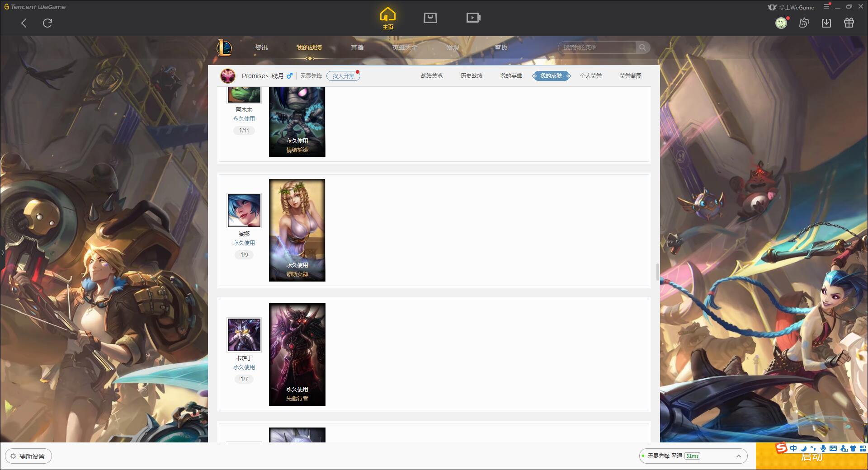Open the Sogou skin shirt icon
868x470 pixels.
click(853, 448)
